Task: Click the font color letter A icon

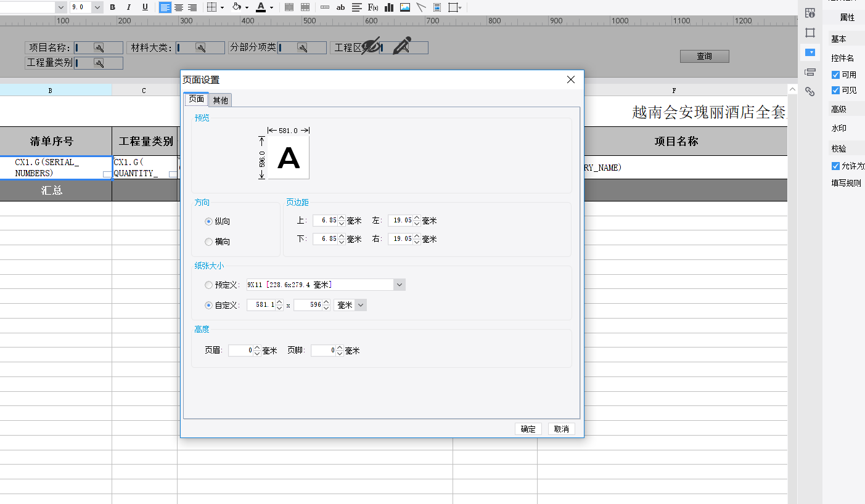Action: coord(260,7)
